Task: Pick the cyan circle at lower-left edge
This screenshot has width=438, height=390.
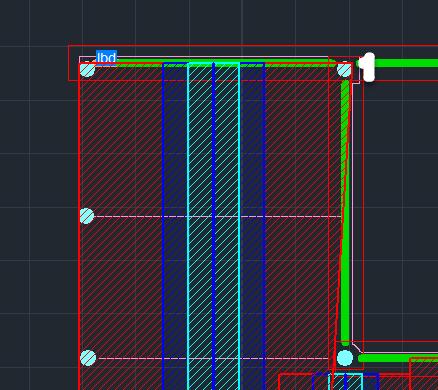Action: click(x=88, y=358)
